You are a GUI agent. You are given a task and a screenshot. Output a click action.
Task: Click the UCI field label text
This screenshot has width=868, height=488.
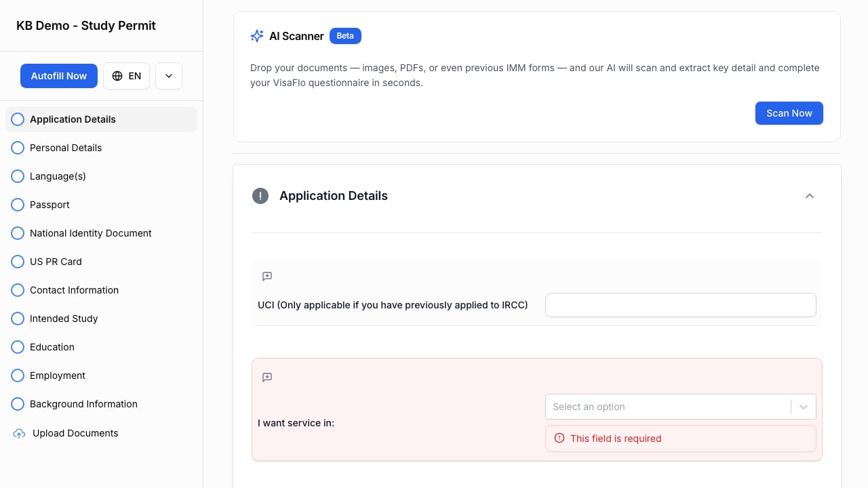click(393, 305)
